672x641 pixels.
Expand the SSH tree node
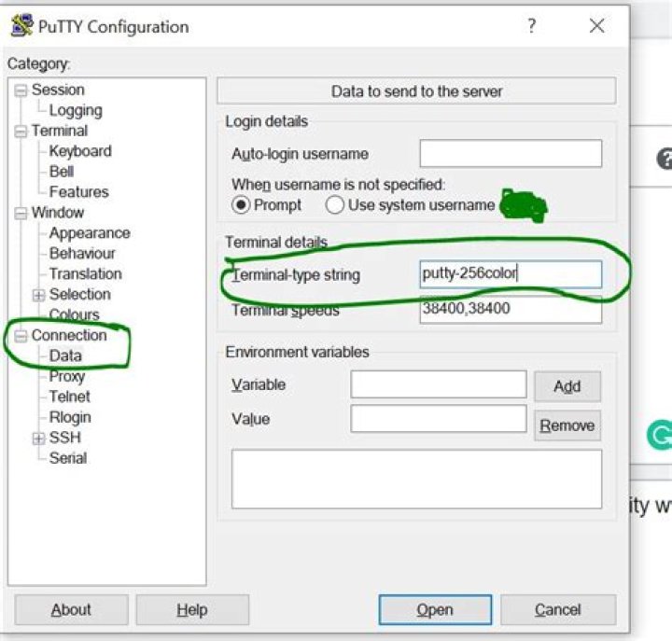pos(38,438)
